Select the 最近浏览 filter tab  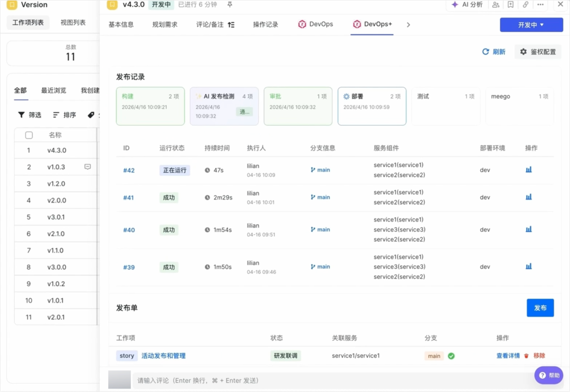pyautogui.click(x=53, y=90)
